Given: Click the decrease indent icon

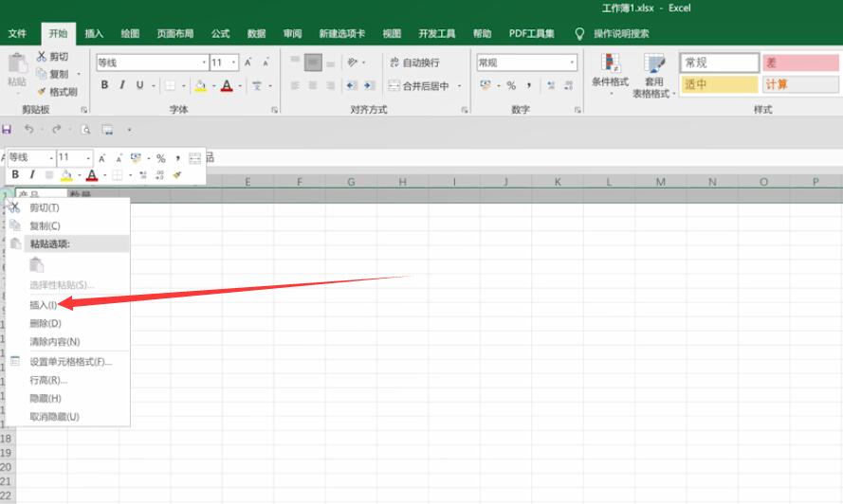Looking at the screenshot, I should (x=352, y=85).
